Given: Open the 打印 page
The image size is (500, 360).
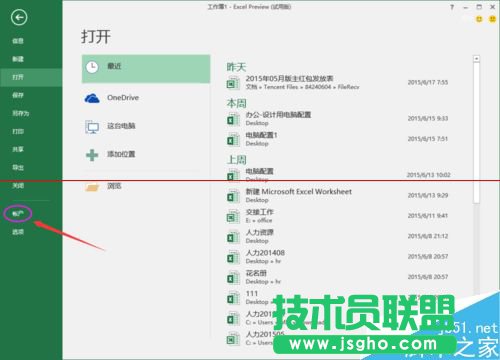Looking at the screenshot, I should pyautogui.click(x=18, y=131).
